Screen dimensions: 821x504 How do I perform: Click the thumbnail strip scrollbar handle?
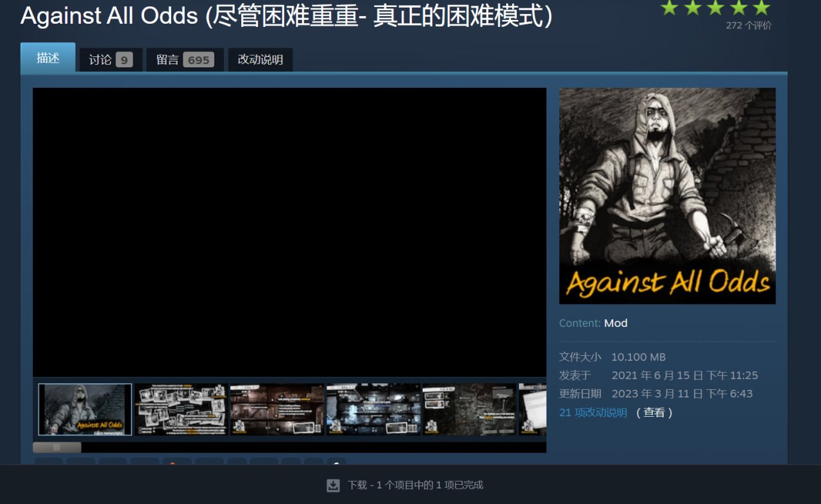click(57, 447)
